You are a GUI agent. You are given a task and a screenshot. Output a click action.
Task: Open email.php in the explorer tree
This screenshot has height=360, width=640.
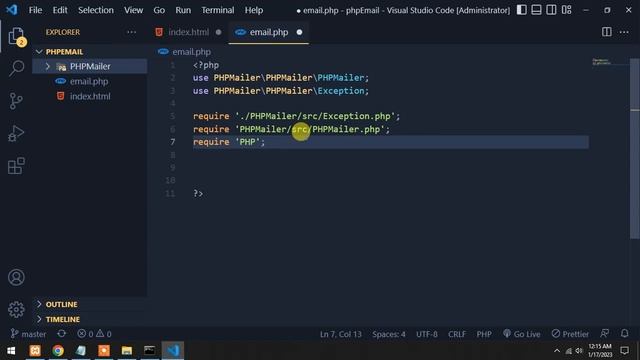(x=89, y=81)
